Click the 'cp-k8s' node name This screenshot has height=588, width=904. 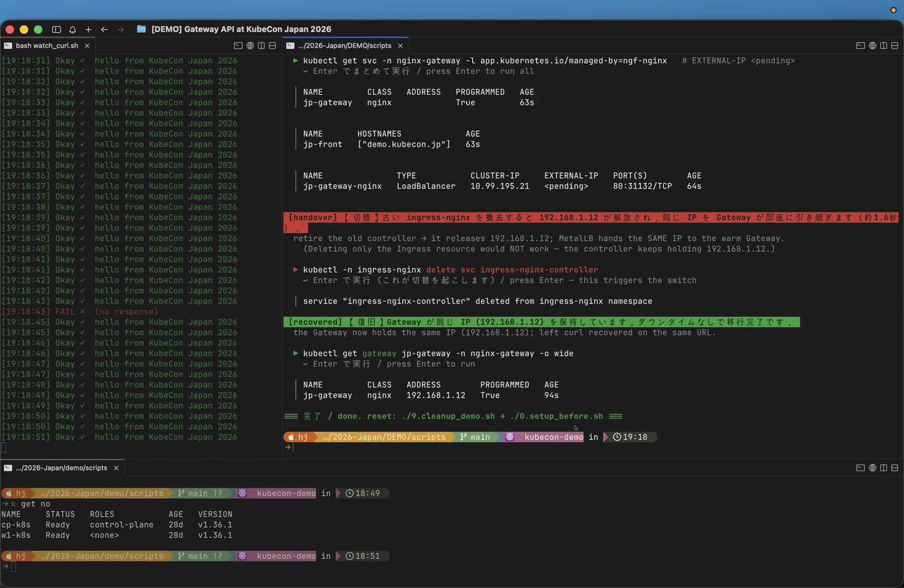pos(16,525)
